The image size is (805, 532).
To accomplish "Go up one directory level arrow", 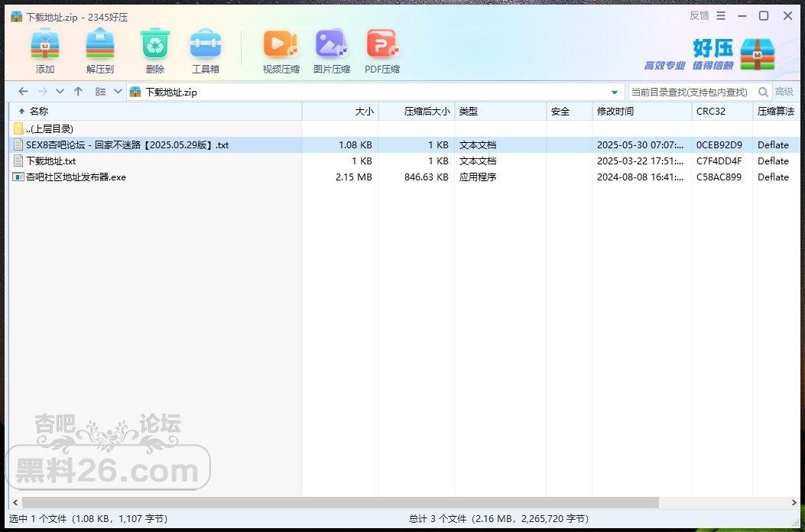I will pos(78,92).
